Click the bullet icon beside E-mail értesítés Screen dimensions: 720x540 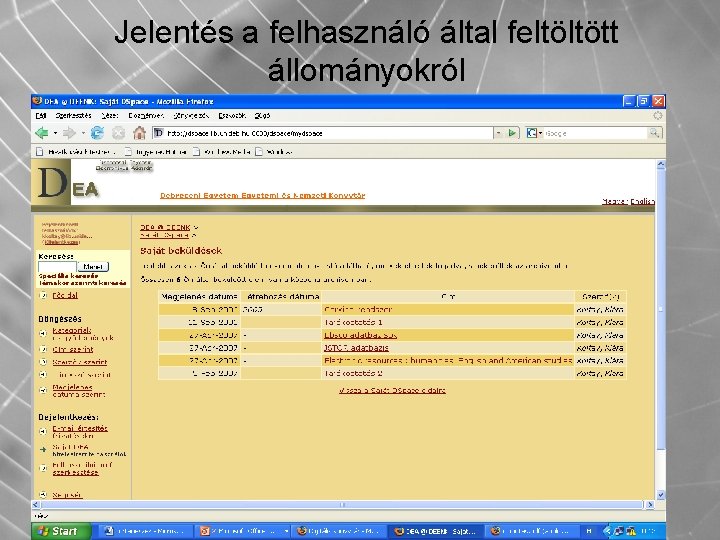(43, 431)
